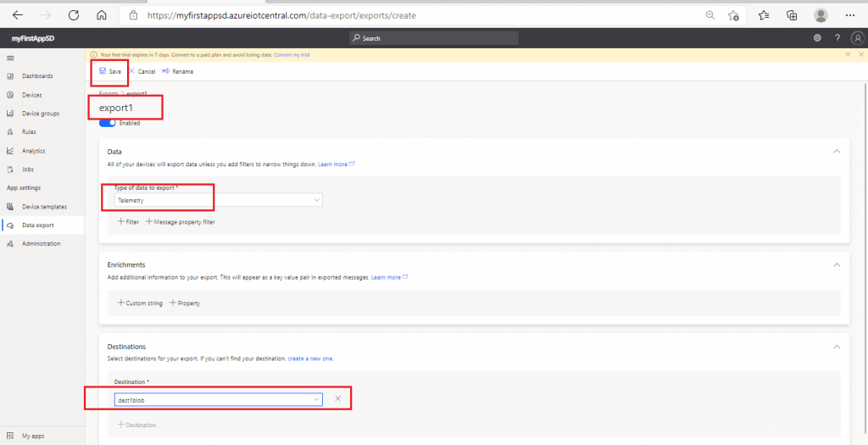Go to browser Home icon
Screen dimensions: 868x445
[x=102, y=15]
